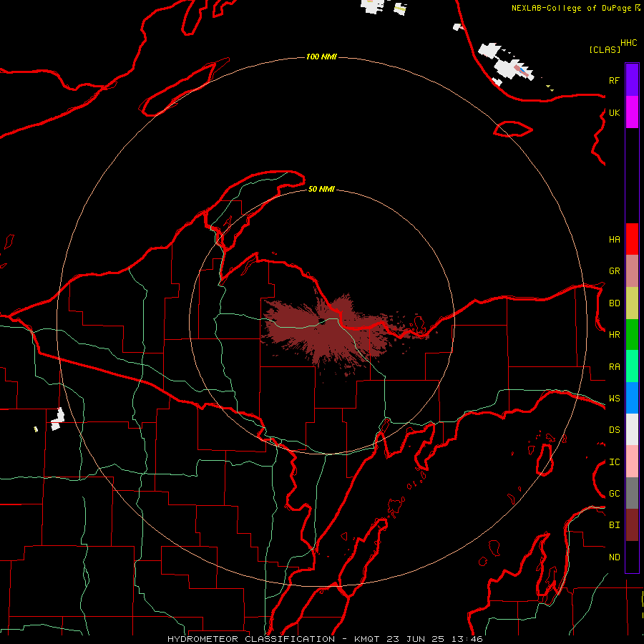Click the small white echo at top center
Image resolution: width=644 pixels, height=644 pixels.
(x=373, y=6)
